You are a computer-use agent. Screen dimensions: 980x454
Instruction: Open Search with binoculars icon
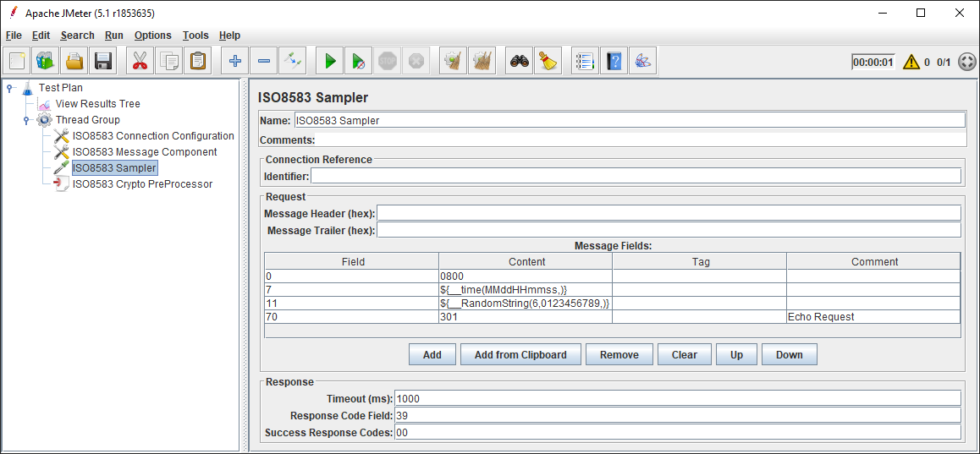[520, 61]
